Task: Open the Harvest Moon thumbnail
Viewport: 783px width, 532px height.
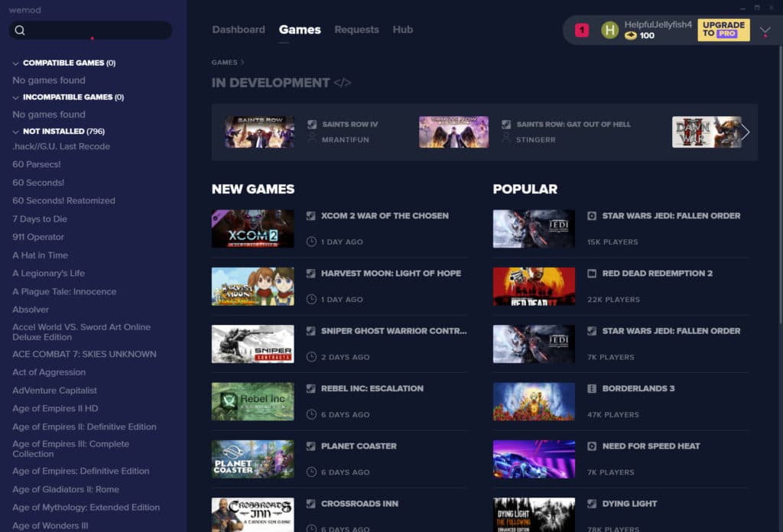Action: point(252,287)
